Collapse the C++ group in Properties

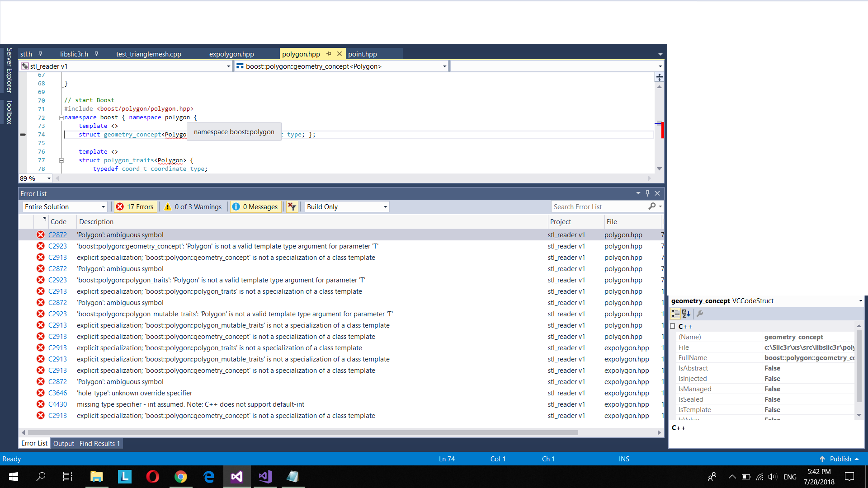coord(673,326)
